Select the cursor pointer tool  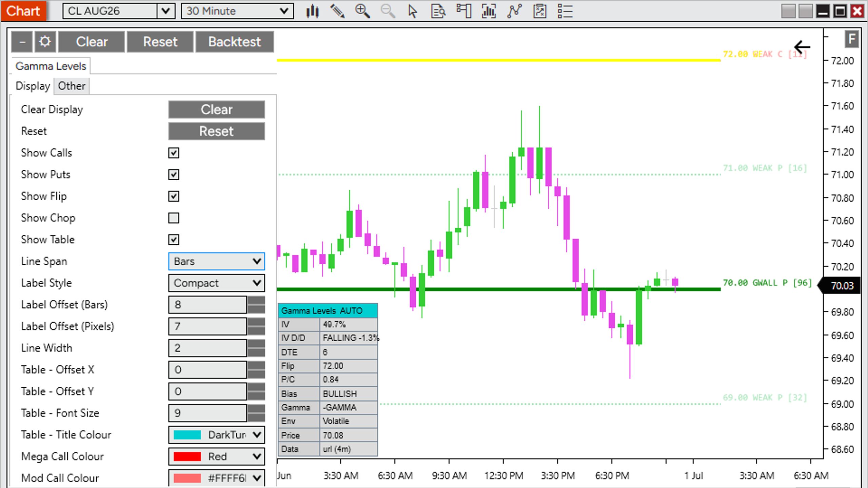click(413, 11)
